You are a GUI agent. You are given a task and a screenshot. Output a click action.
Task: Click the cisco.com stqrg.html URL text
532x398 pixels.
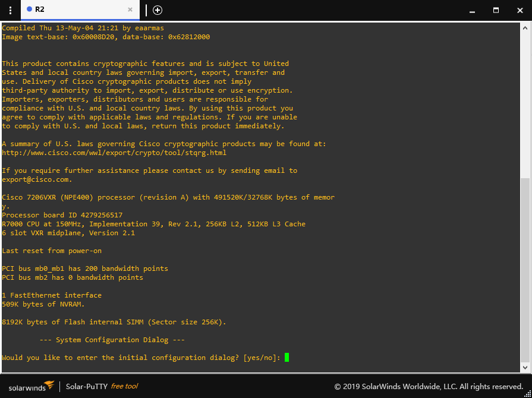(114, 153)
